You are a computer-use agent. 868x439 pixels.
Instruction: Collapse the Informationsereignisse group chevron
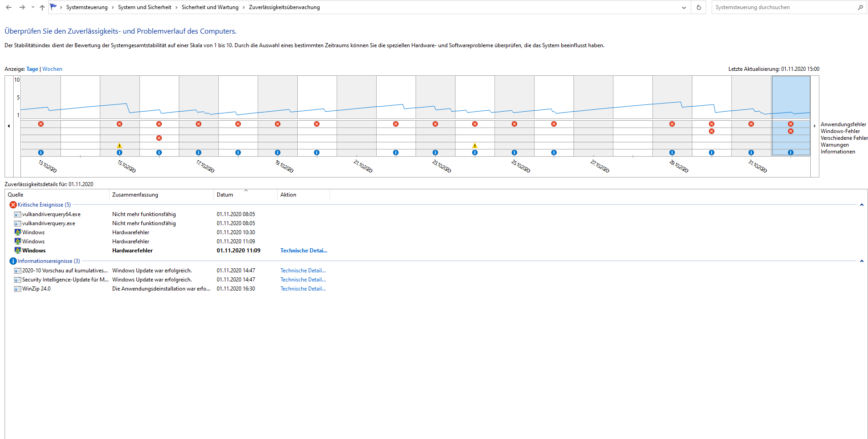862,261
